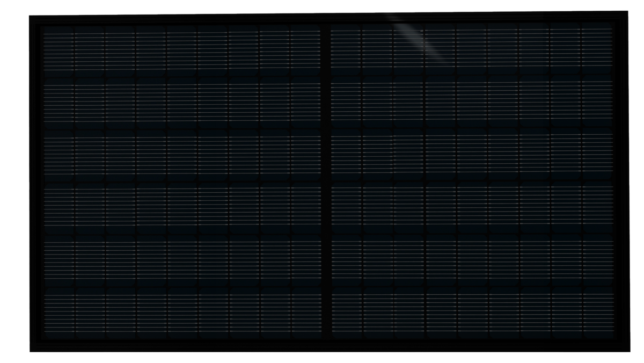Click the second cell in the bottom row from right

coord(566,311)
